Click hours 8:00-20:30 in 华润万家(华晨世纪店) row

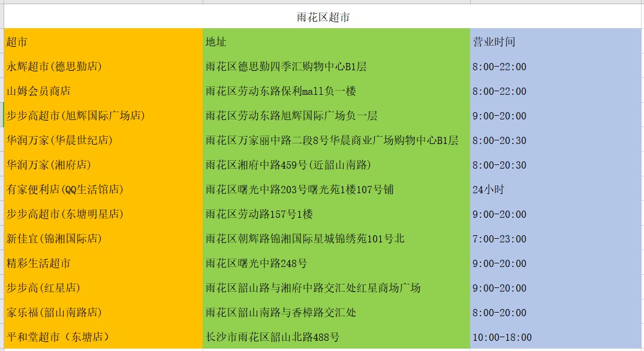pyautogui.click(x=556, y=140)
